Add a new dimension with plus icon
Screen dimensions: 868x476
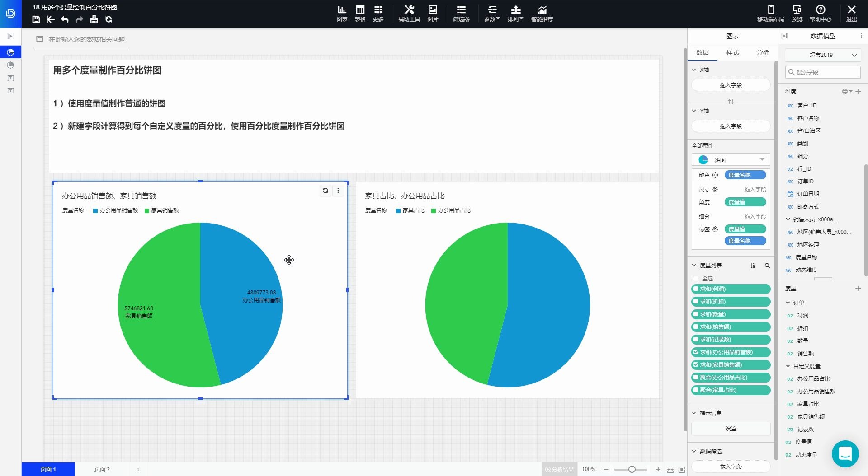coord(858,91)
